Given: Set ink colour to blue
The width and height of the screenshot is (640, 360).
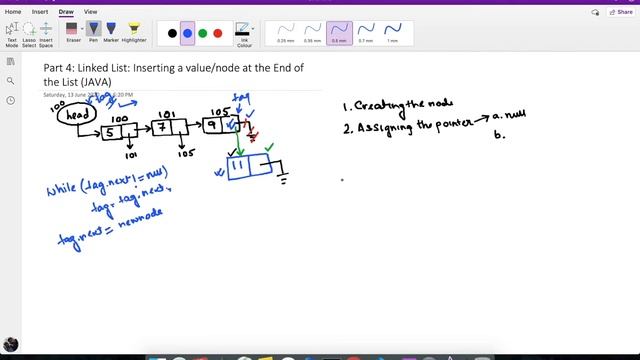Looking at the screenshot, I should click(x=187, y=33).
